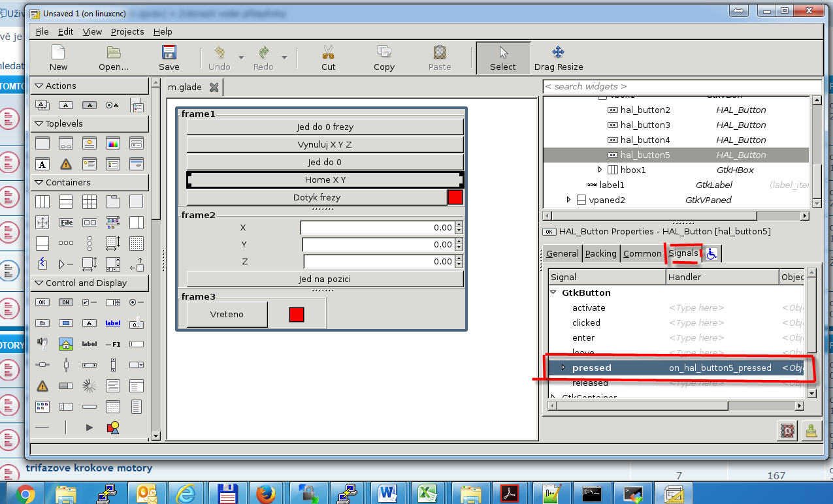Viewport: 833px width, 504px height.
Task: Pick the rainbow color selection dialog widget
Action: click(x=113, y=144)
